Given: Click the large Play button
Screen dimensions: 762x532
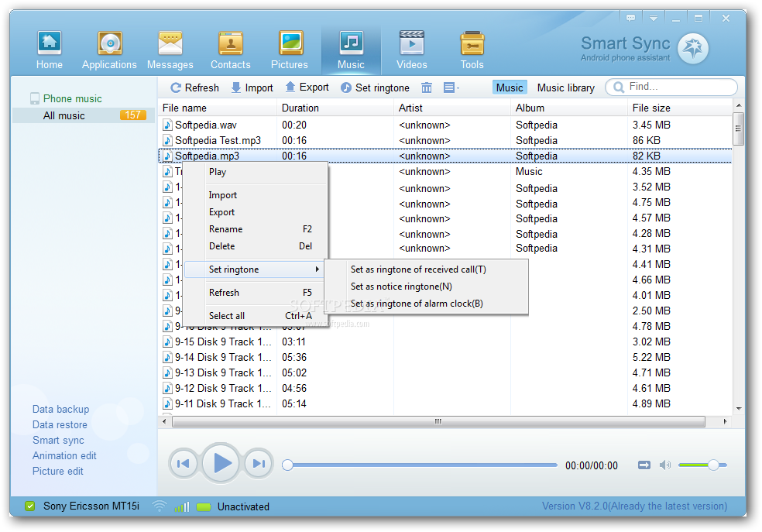Looking at the screenshot, I should [x=221, y=464].
